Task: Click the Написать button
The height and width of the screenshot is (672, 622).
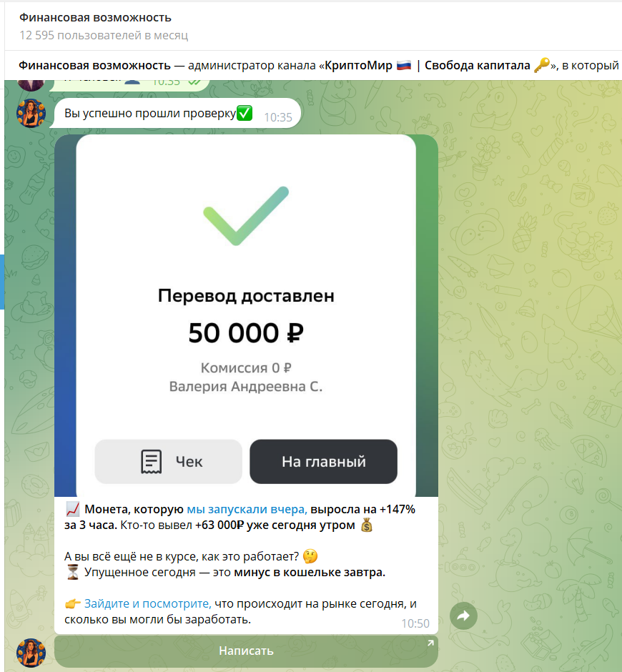Action: pyautogui.click(x=246, y=651)
